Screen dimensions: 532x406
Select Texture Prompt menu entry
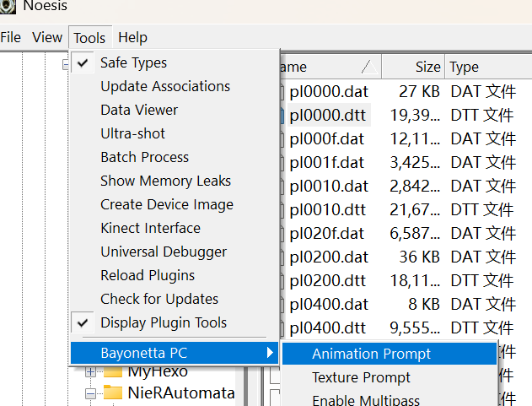pyautogui.click(x=361, y=377)
